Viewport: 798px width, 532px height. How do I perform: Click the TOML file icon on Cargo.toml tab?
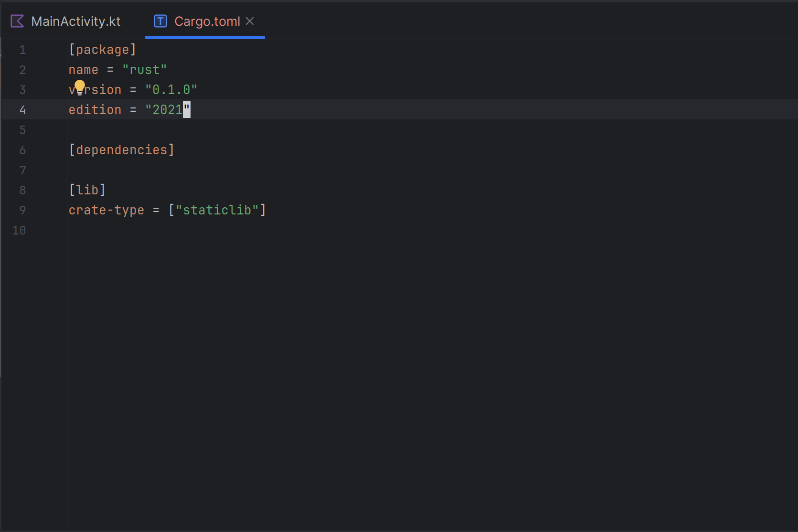pyautogui.click(x=160, y=21)
